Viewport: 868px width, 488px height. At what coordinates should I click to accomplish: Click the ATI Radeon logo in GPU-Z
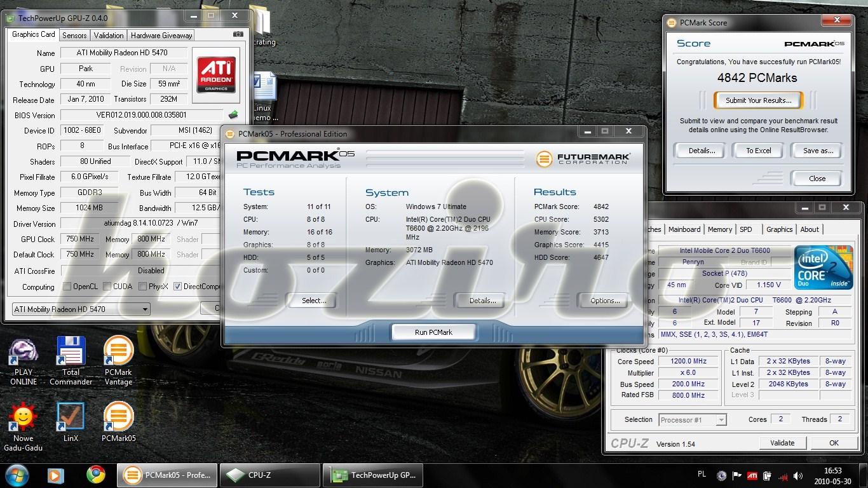point(216,74)
